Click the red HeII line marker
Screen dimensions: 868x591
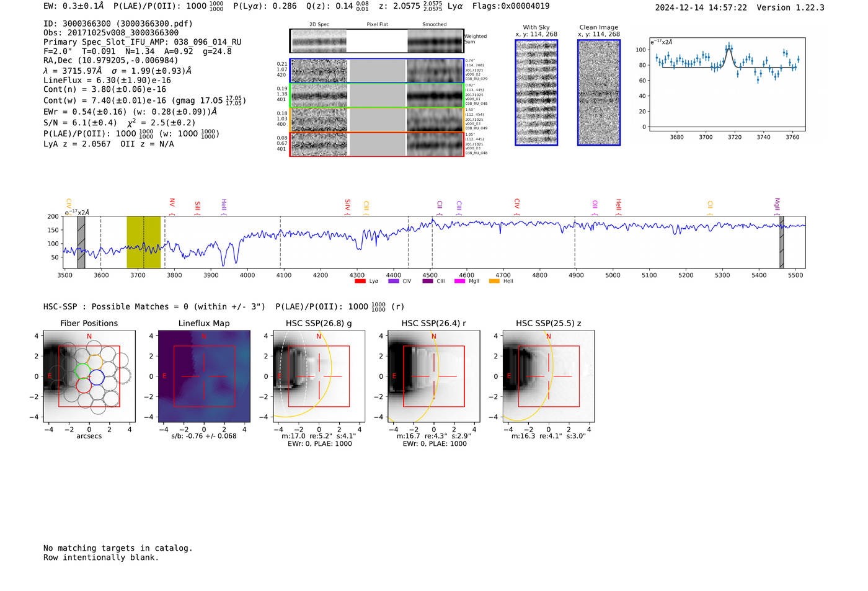pos(618,207)
